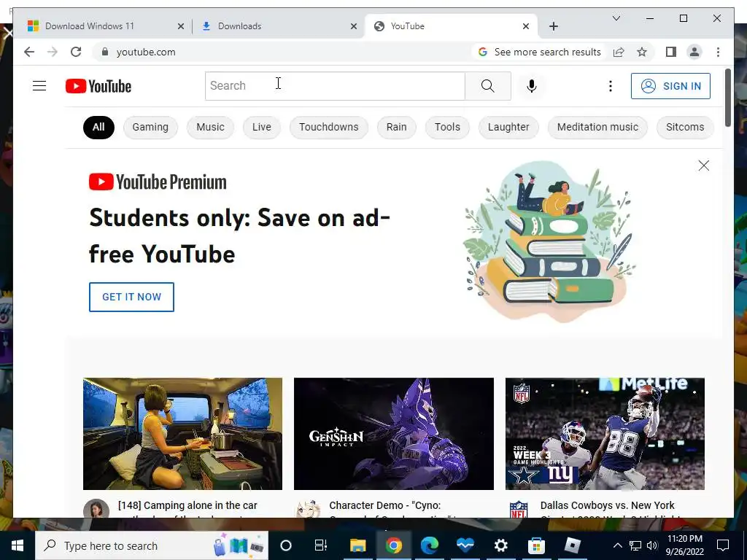Open the Windows Start menu
Image resolution: width=747 pixels, height=560 pixels.
point(18,545)
